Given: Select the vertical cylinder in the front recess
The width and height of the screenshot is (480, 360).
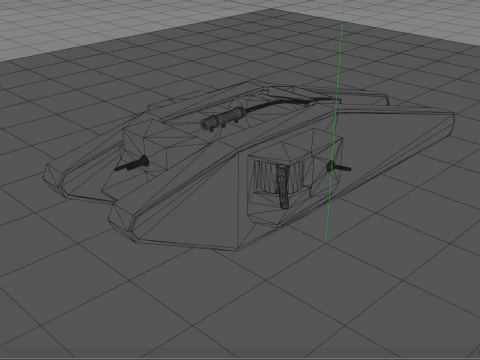Looking at the screenshot, I should point(283,186).
